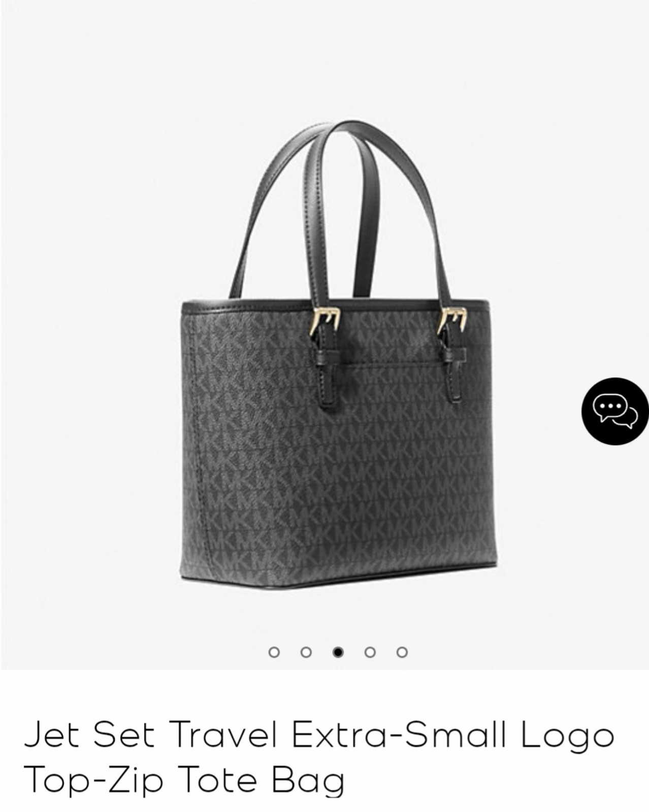649x812 pixels.
Task: Jump to the fourth carousel image dot
Action: tap(370, 652)
